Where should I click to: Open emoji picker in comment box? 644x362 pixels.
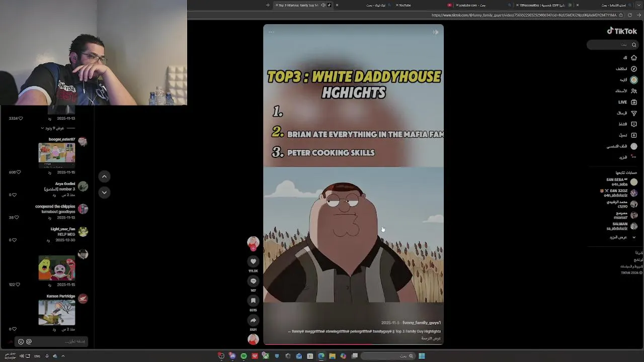(21, 341)
